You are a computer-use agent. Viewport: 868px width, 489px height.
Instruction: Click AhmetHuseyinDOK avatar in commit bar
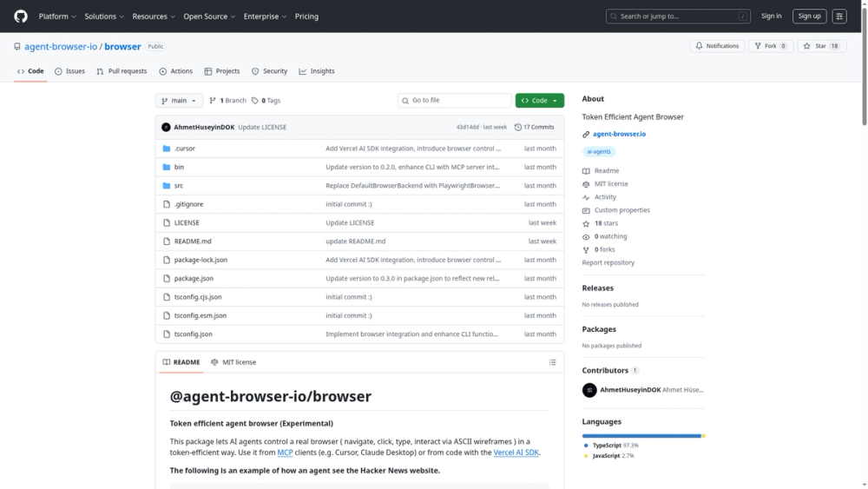(166, 127)
